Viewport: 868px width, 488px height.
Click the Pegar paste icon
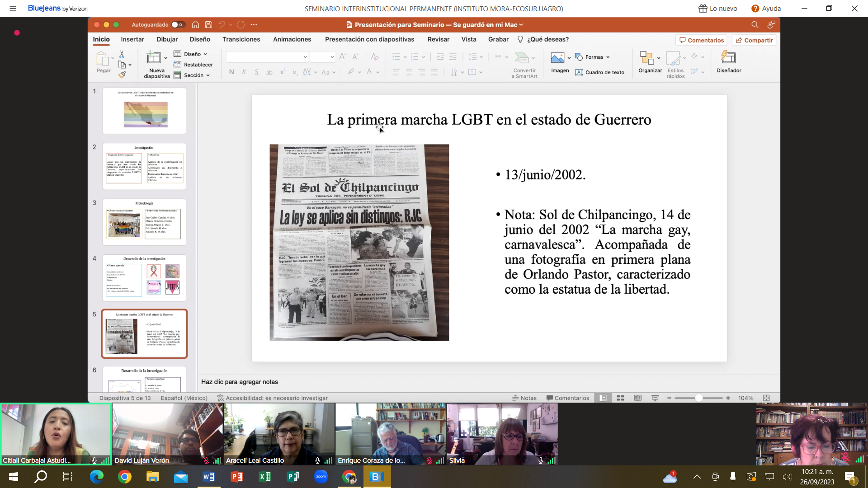pos(102,58)
